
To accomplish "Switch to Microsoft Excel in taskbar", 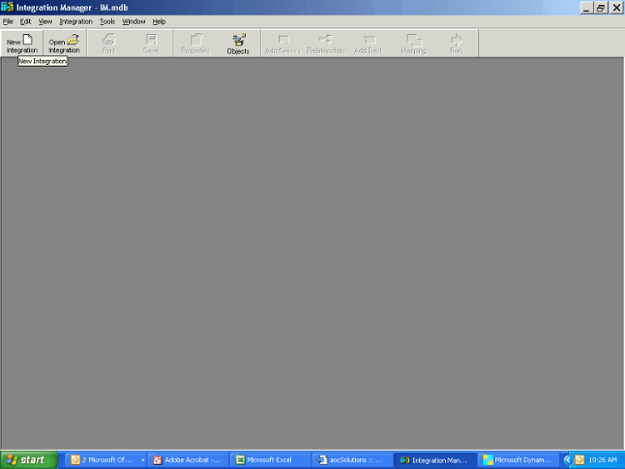I will [x=268, y=460].
